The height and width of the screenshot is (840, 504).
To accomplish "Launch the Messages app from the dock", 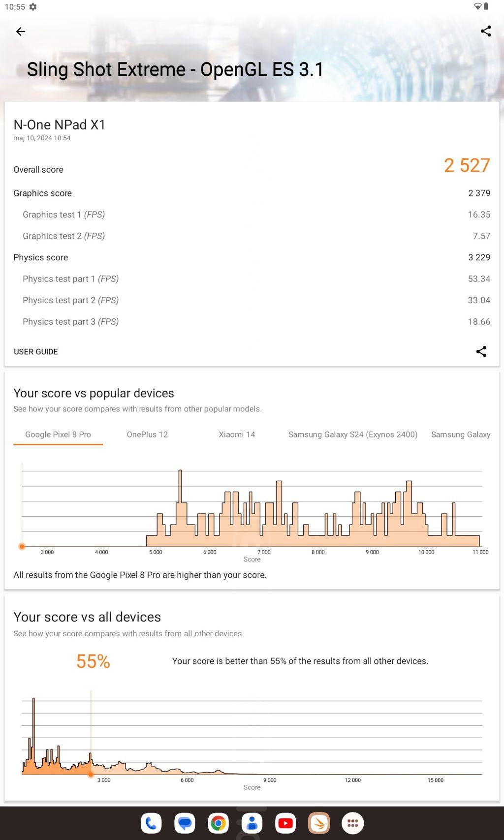I will coord(185,823).
